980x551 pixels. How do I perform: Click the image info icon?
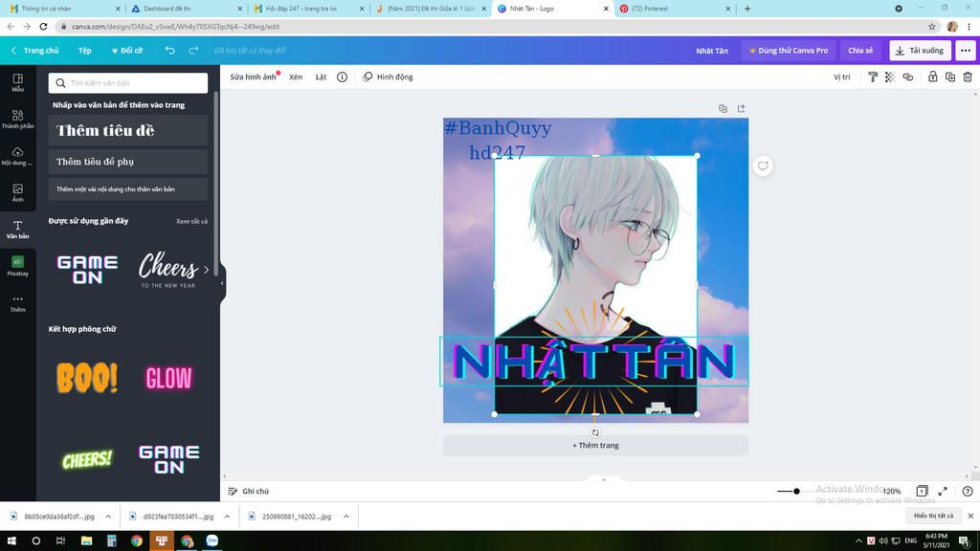pyautogui.click(x=342, y=77)
